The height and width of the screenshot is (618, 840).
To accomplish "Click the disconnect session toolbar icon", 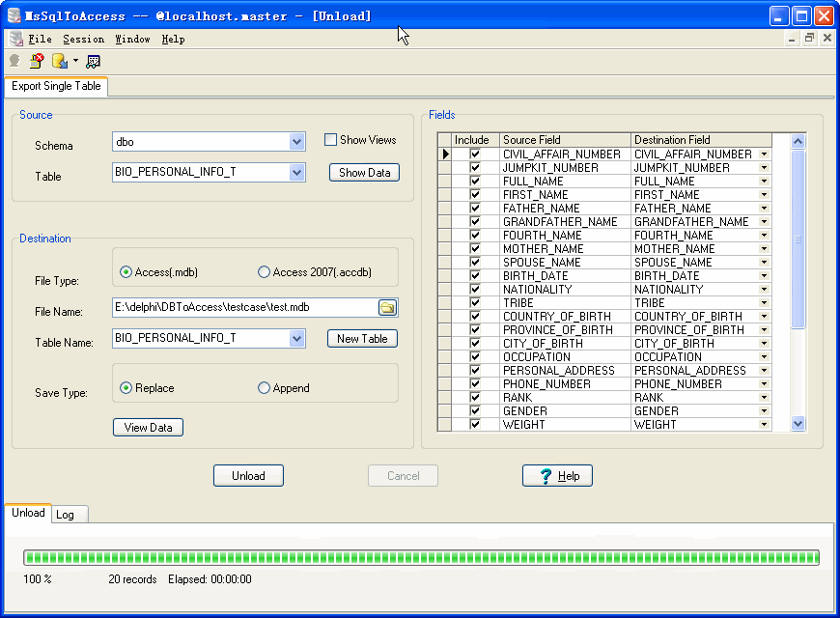I will click(x=37, y=61).
